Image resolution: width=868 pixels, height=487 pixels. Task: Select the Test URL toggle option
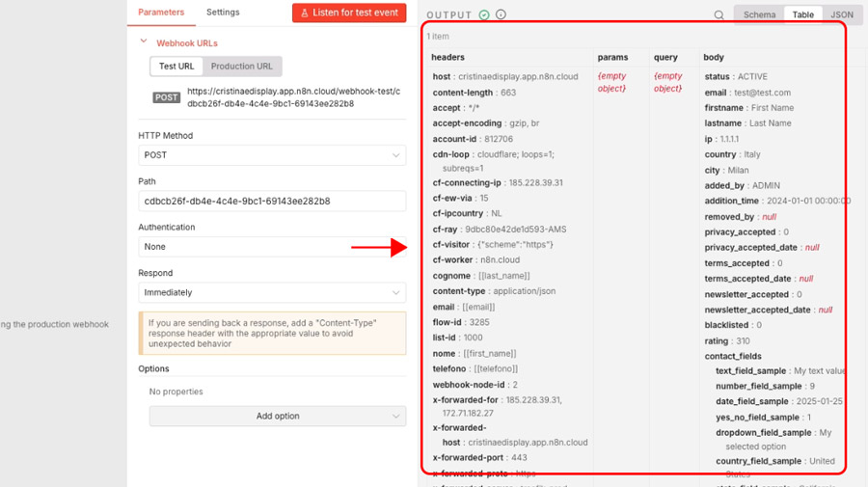176,67
